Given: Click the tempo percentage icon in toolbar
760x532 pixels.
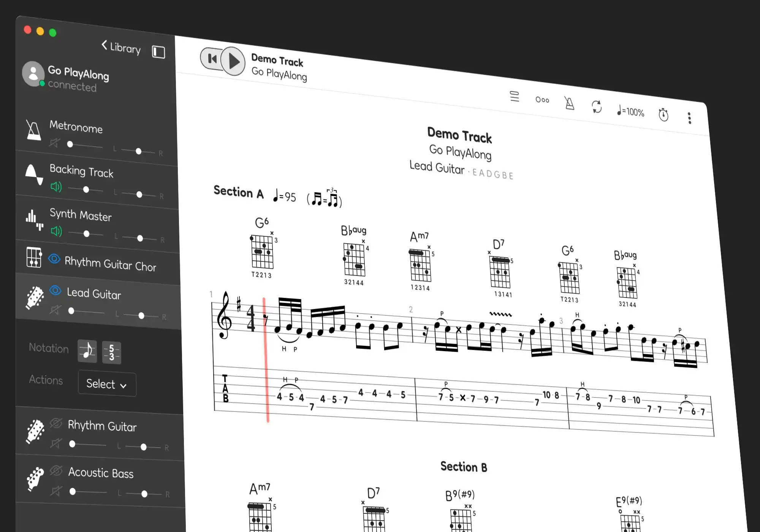Looking at the screenshot, I should click(x=630, y=110).
